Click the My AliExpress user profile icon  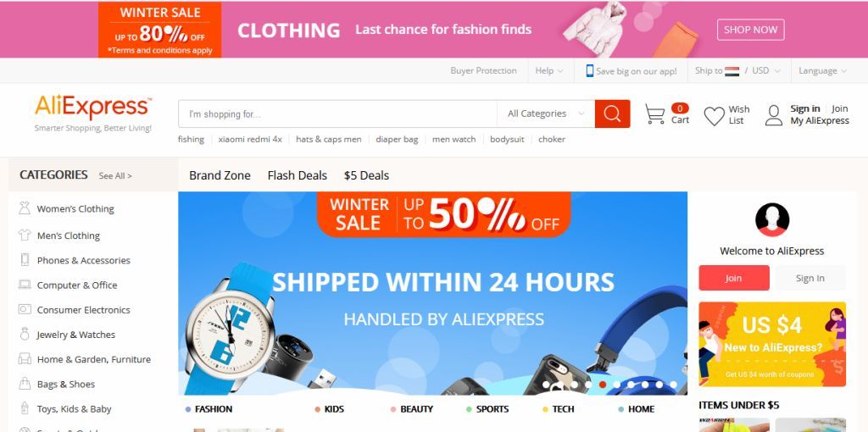(773, 115)
